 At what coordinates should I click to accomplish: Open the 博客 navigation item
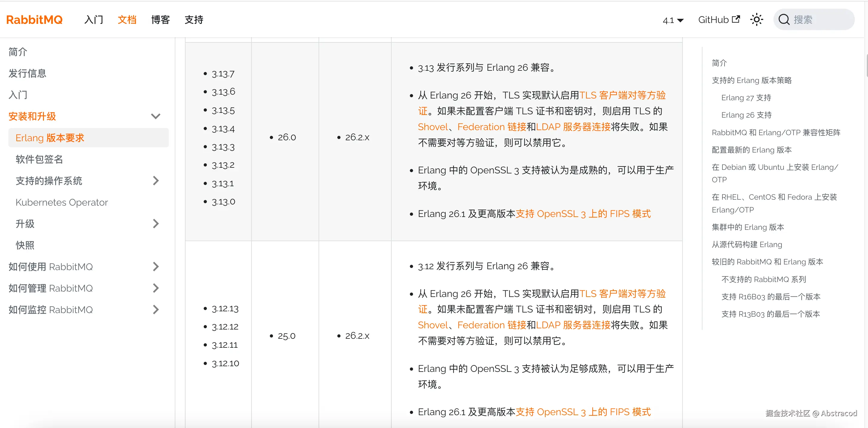coord(160,20)
